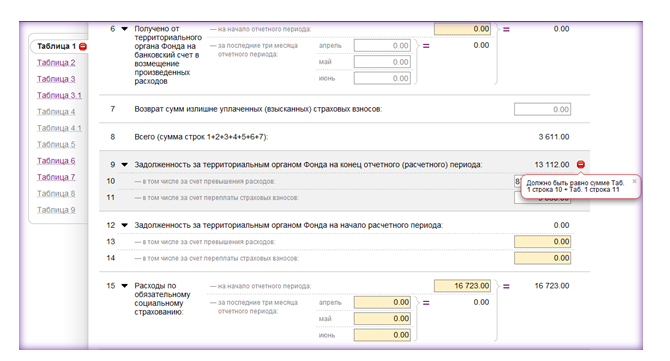Open the Таблица 3.1 link
The image size is (670, 361).
pyautogui.click(x=59, y=95)
